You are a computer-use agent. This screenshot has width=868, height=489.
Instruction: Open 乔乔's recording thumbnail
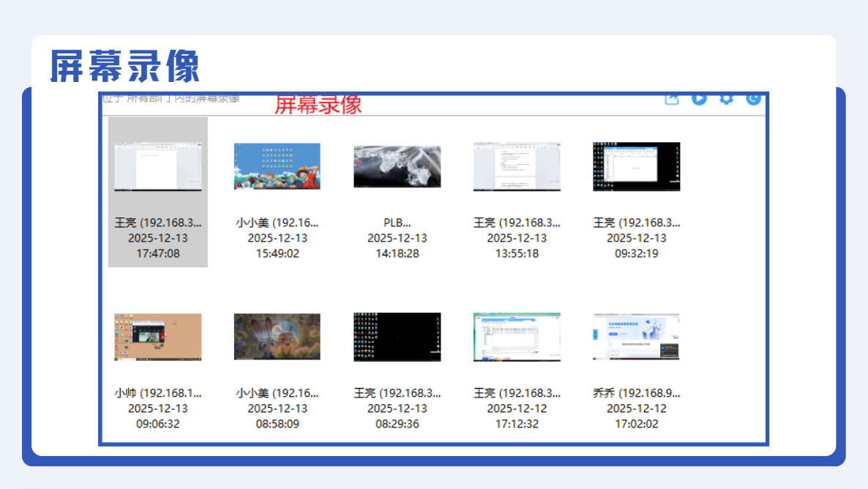tap(636, 337)
